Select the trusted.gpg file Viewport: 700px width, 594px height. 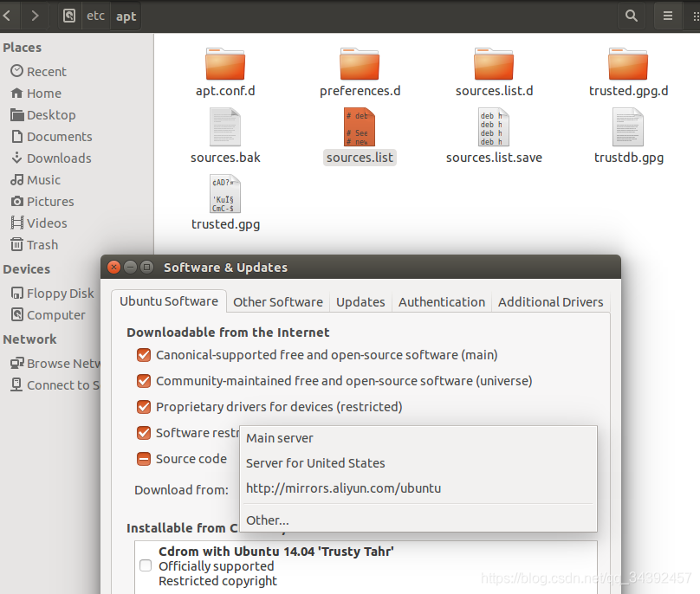pyautogui.click(x=225, y=203)
